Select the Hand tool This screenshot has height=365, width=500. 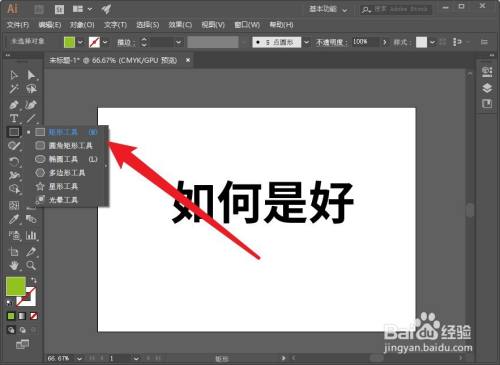(x=14, y=265)
